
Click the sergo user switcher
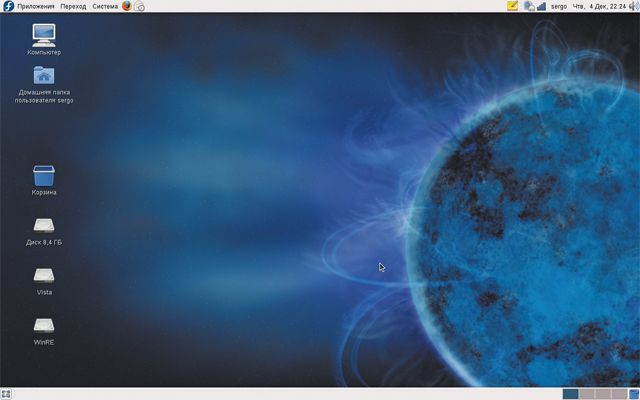[559, 7]
